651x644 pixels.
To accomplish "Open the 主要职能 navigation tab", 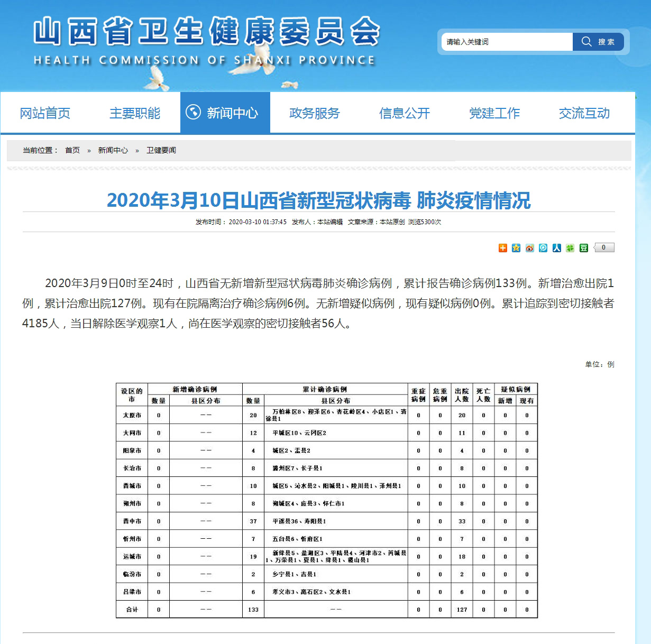I will [x=135, y=113].
